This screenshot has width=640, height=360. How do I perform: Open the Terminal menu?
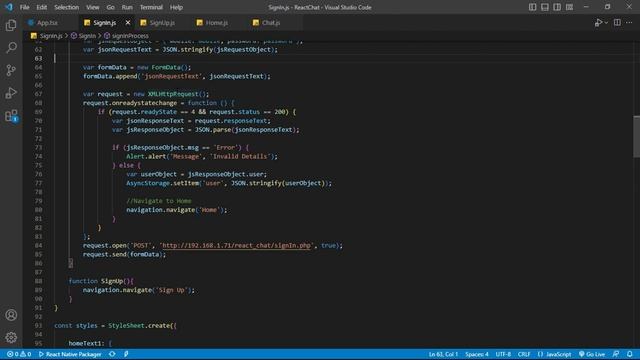pos(151,7)
